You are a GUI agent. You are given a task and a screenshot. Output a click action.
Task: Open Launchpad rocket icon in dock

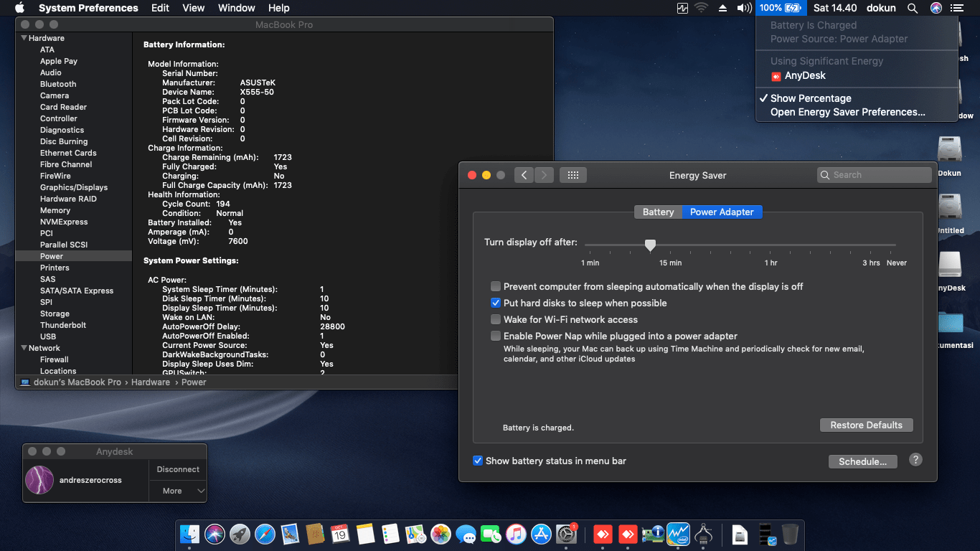point(240,534)
